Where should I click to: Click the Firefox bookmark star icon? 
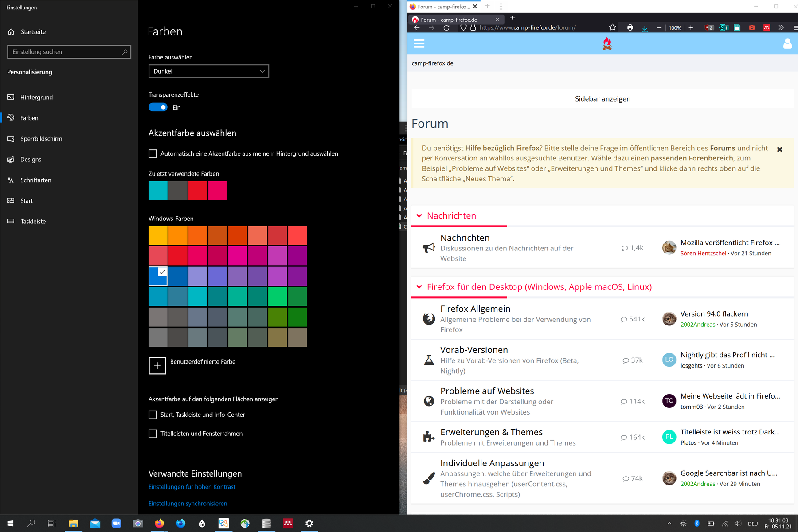point(612,27)
